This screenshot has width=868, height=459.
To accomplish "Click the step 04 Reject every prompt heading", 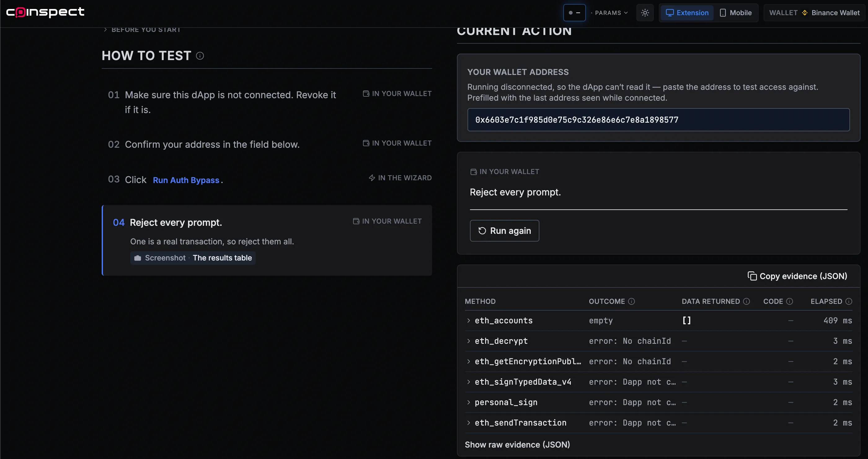I will coord(175,223).
